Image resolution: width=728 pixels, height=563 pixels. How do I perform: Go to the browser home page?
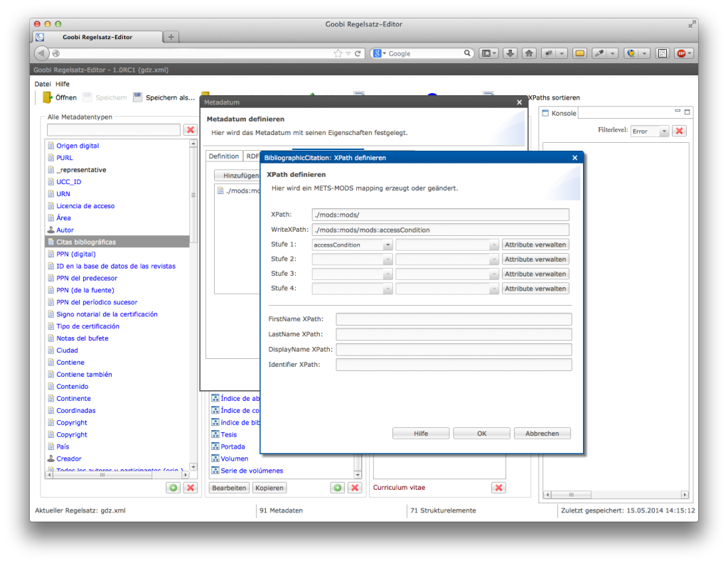pos(529,53)
